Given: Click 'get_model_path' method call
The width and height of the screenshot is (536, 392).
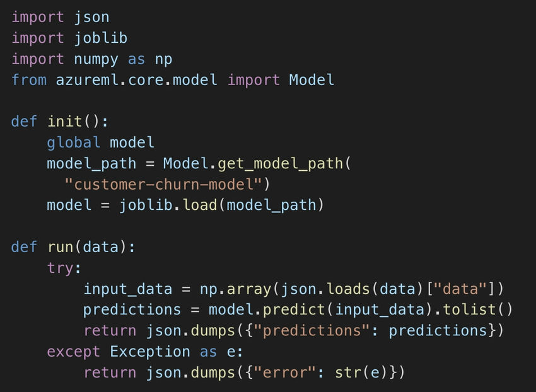Looking at the screenshot, I should [x=281, y=164].
